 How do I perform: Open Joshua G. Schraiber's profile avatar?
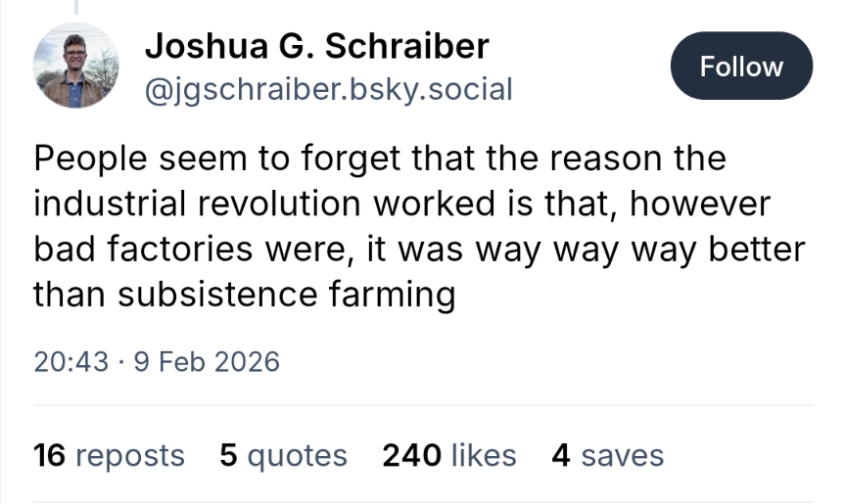(x=75, y=66)
